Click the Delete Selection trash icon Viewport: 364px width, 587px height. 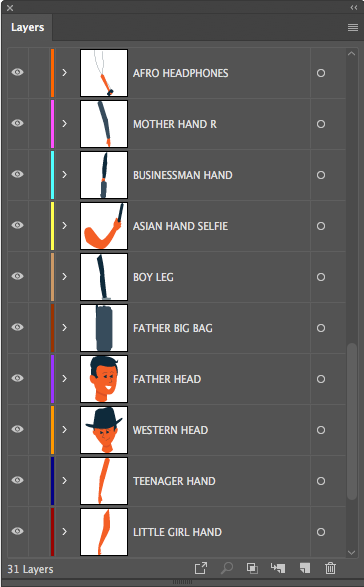[330, 568]
